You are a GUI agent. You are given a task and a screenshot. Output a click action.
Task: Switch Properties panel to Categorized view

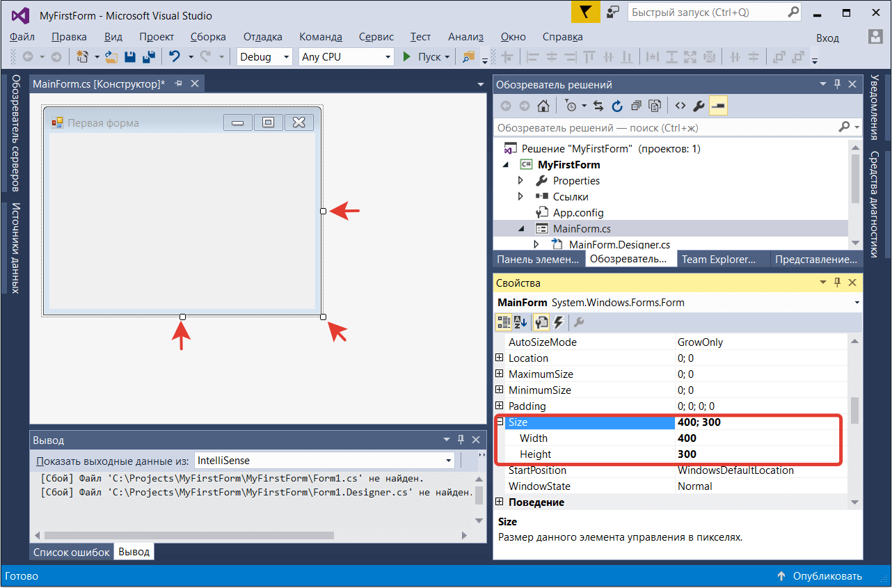502,321
